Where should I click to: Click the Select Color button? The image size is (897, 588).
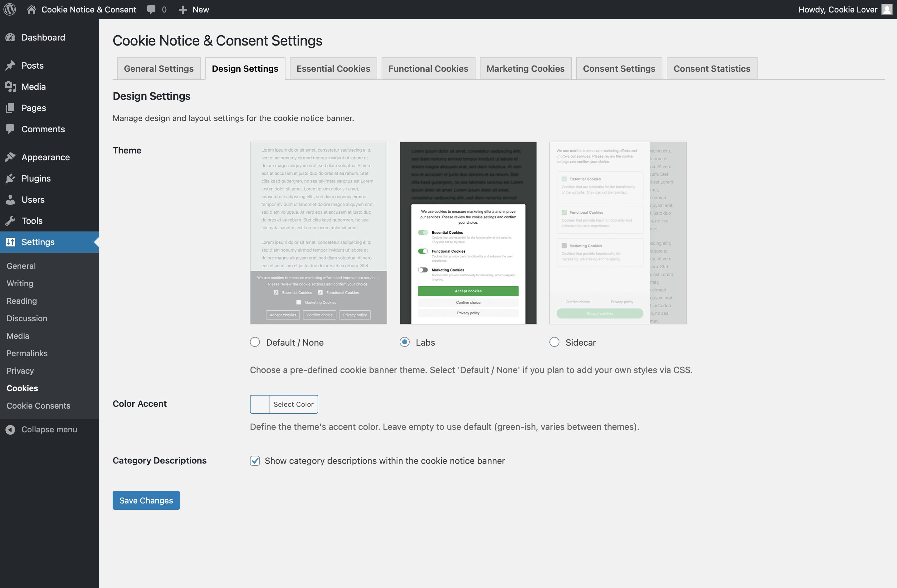coord(293,404)
